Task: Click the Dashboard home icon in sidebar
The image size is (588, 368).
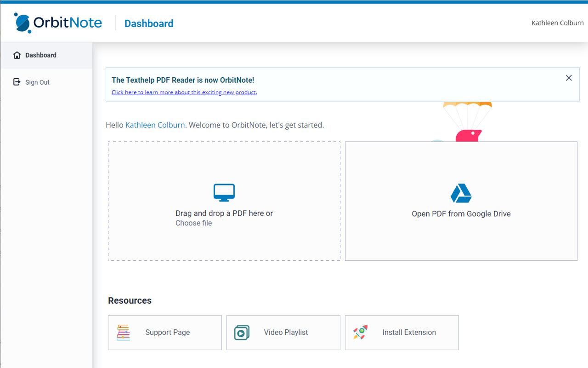Action: [x=17, y=55]
